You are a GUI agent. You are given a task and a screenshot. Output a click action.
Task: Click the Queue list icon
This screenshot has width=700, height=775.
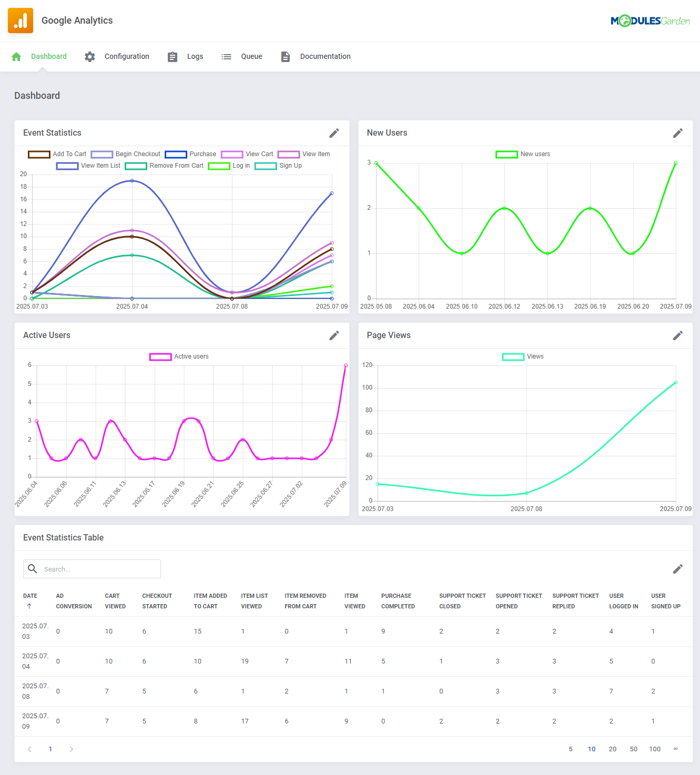226,57
